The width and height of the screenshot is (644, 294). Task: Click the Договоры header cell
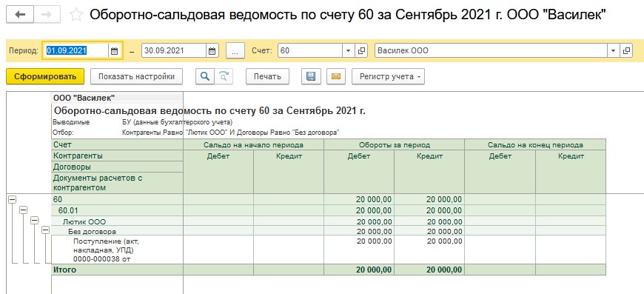pyautogui.click(x=117, y=167)
